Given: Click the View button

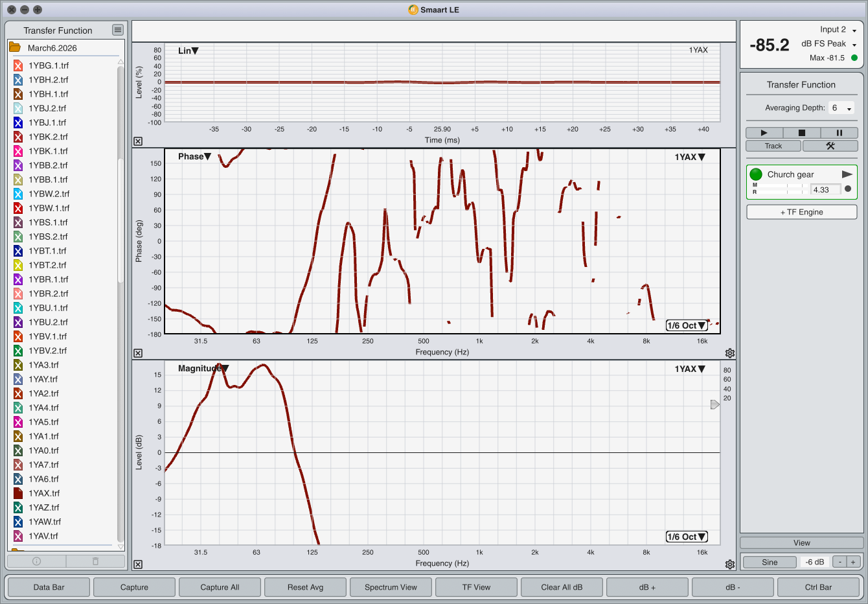Looking at the screenshot, I should pos(802,543).
